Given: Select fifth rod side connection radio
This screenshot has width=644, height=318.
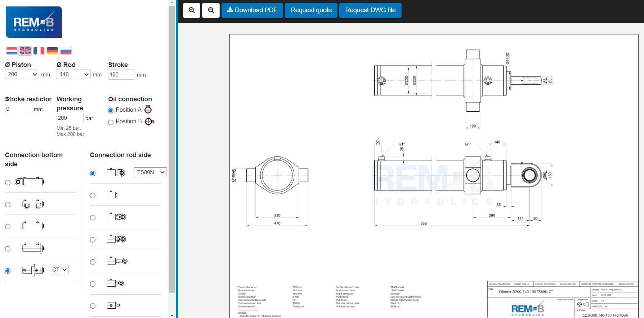Looking at the screenshot, I should click(93, 262).
